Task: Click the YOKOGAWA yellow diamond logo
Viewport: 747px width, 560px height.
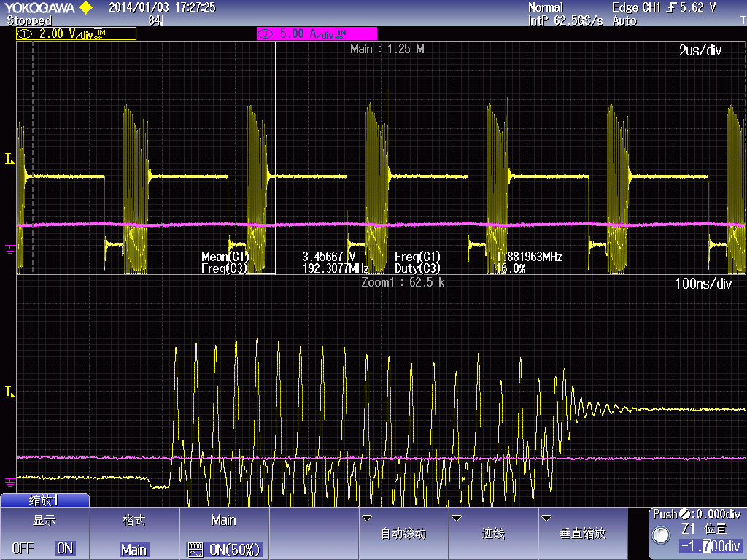Action: pos(86,7)
